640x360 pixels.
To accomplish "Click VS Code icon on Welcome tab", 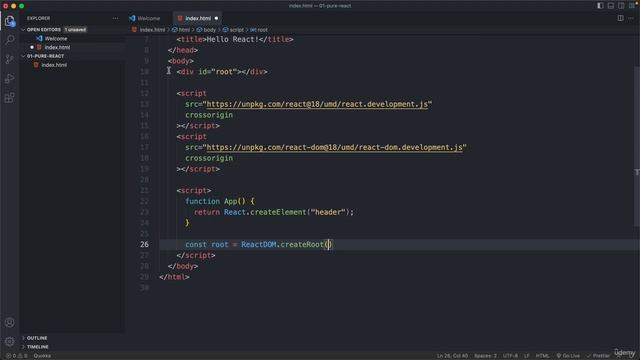I will coord(132,18).
